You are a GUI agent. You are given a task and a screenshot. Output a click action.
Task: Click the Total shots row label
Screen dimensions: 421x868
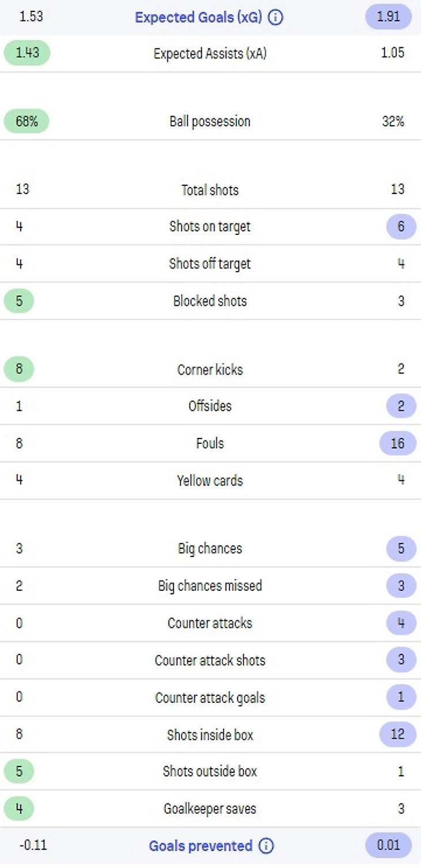[210, 190]
